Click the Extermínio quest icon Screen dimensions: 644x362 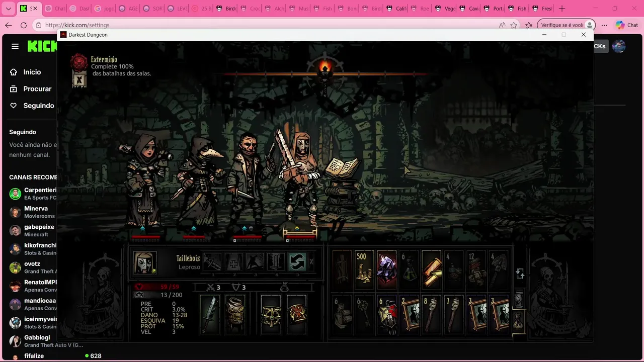click(79, 62)
